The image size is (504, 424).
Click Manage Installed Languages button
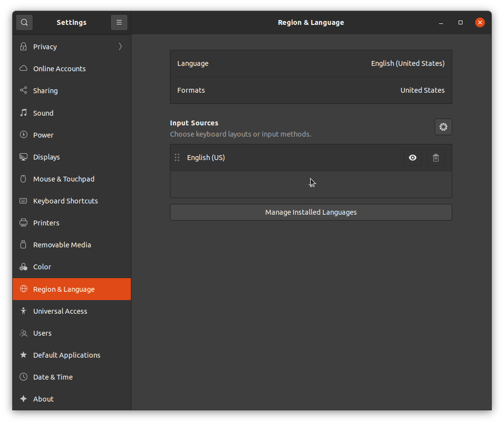click(x=311, y=212)
